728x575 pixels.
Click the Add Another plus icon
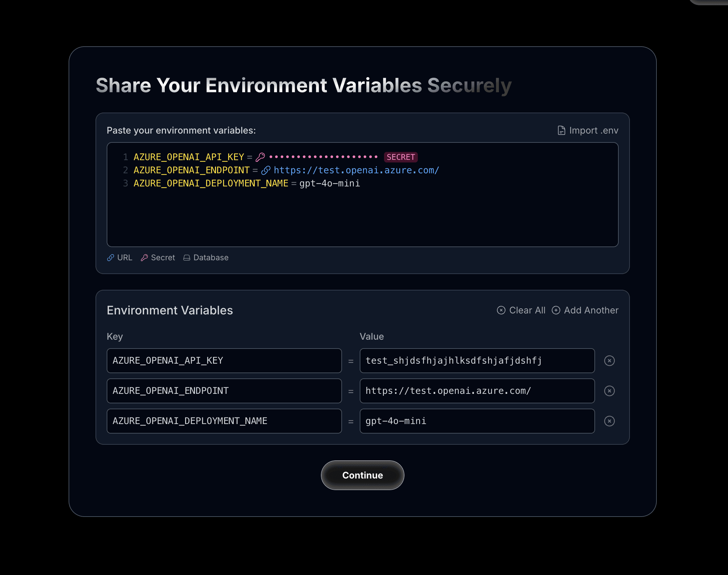[x=556, y=310]
